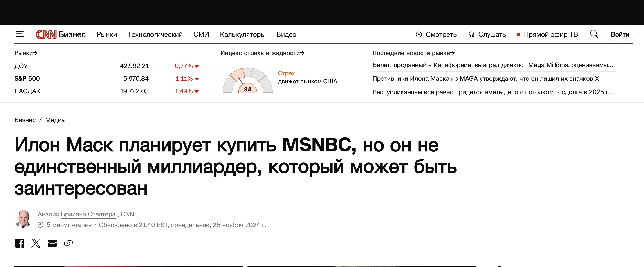Click Слушать listen link
This screenshot has width=644, height=267.
point(487,34)
